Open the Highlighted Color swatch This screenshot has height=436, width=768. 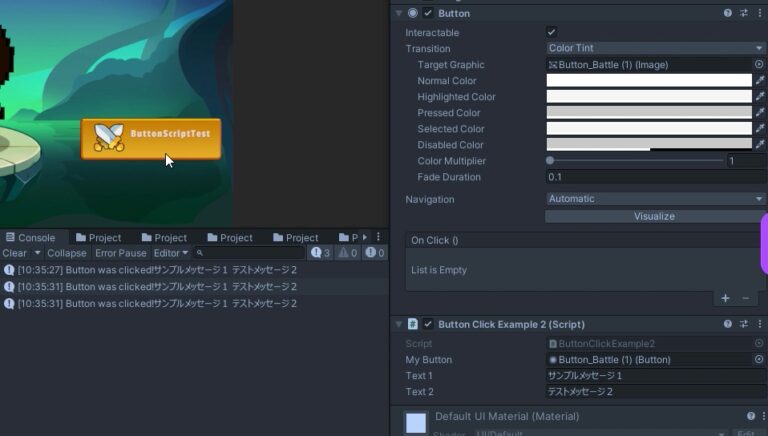tap(649, 96)
